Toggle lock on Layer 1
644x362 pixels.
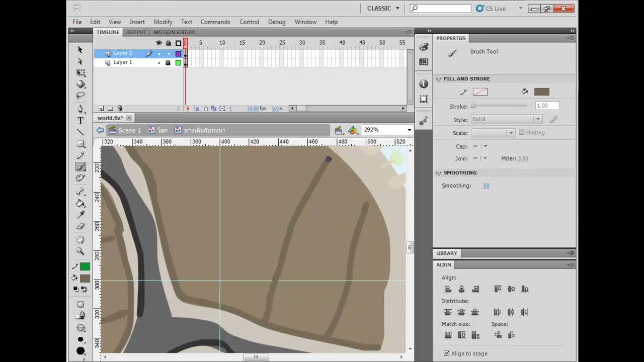click(168, 63)
